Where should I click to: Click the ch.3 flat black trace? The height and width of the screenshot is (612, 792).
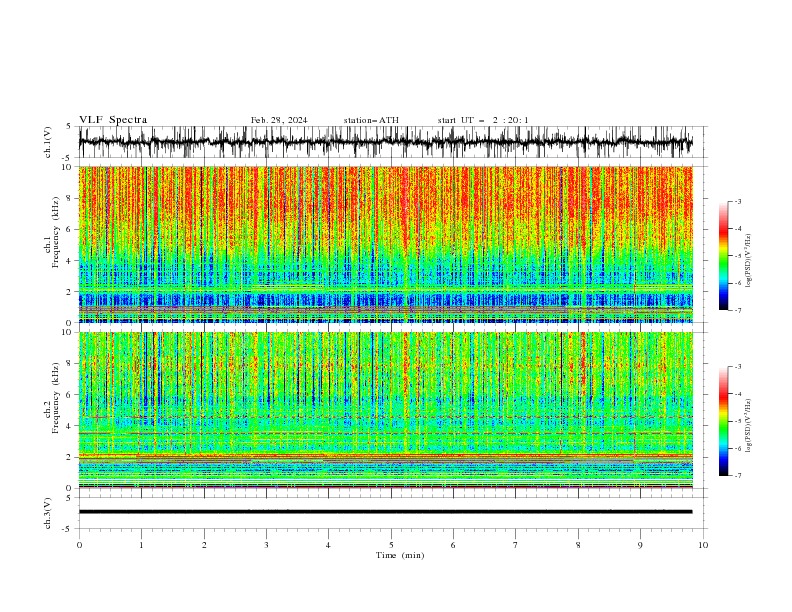point(386,512)
